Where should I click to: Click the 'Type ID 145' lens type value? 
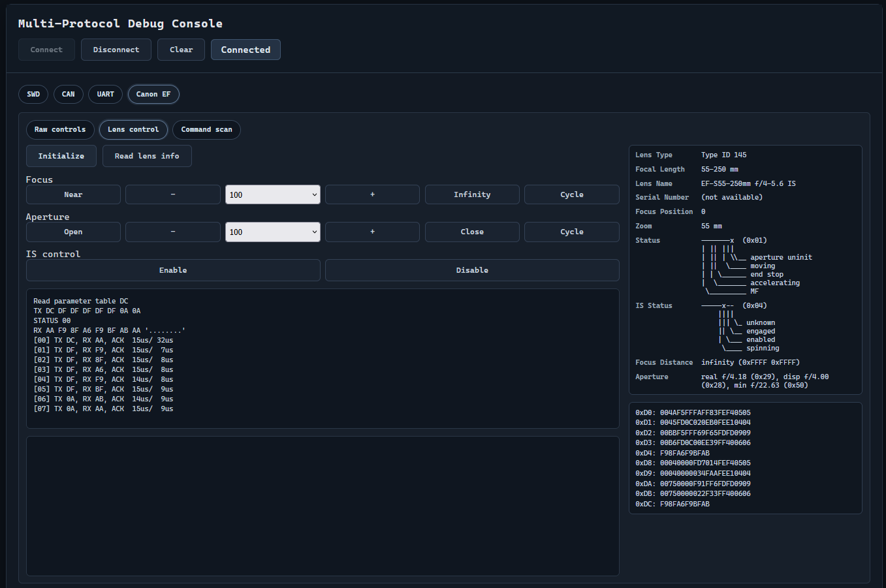click(x=723, y=155)
